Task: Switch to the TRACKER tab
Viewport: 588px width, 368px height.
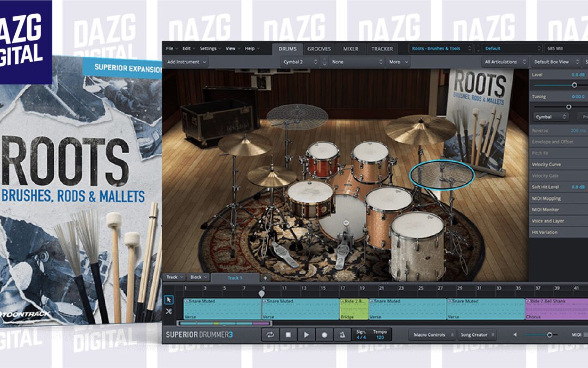Action: click(382, 49)
